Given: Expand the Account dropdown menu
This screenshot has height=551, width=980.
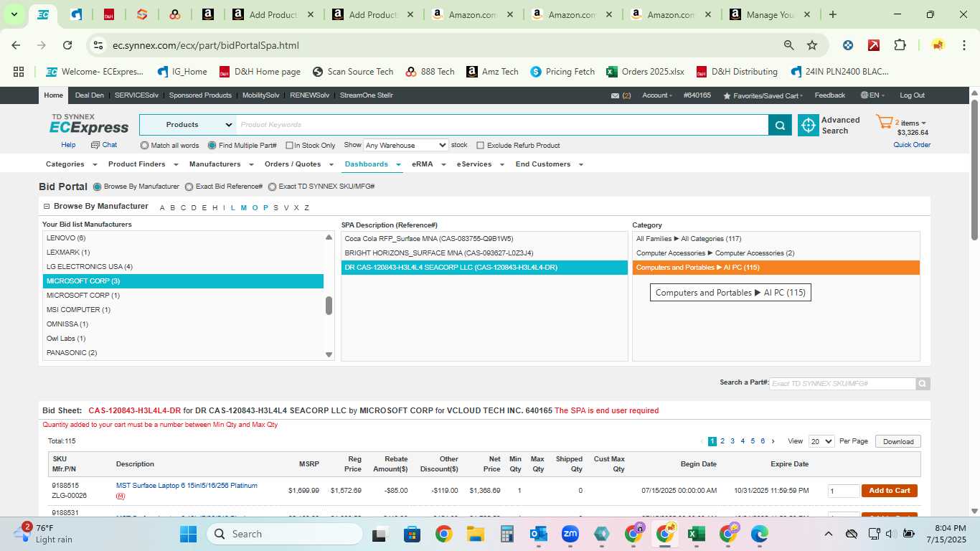Looking at the screenshot, I should pos(657,95).
